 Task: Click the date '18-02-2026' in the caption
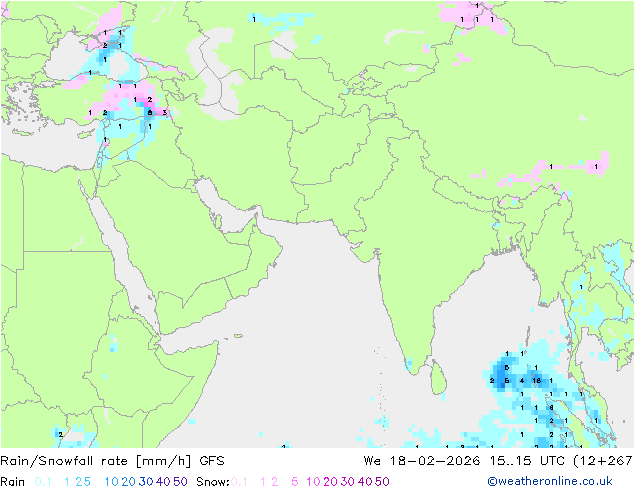coord(435,461)
